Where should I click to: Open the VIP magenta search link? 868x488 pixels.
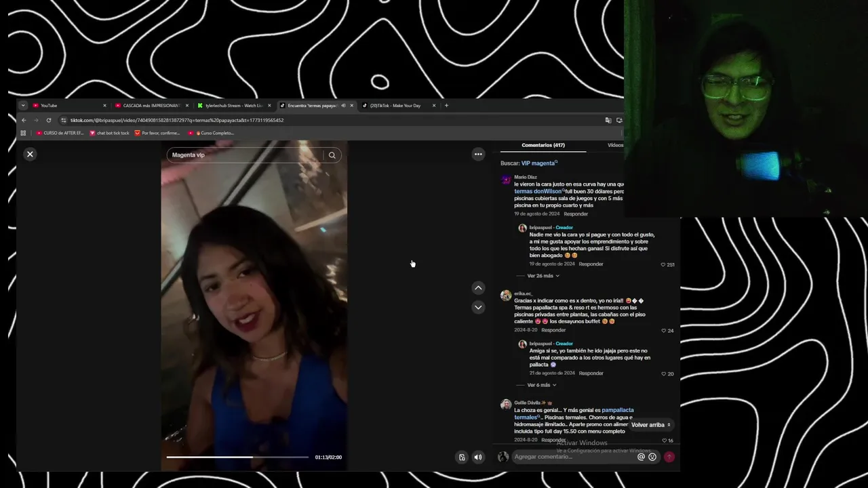pyautogui.click(x=539, y=163)
